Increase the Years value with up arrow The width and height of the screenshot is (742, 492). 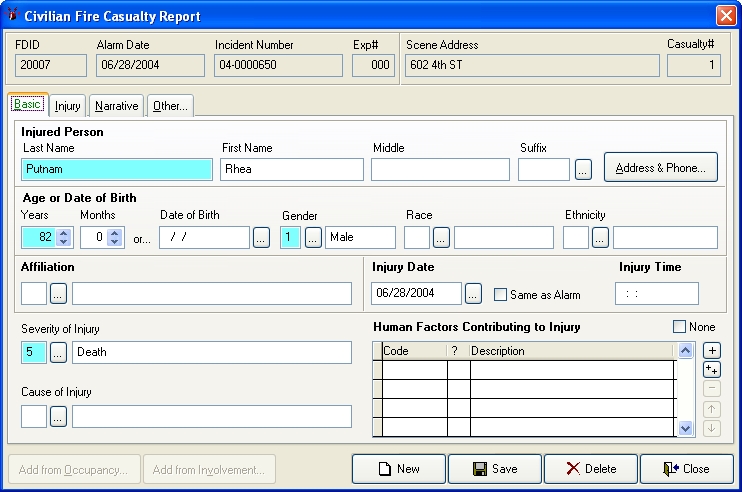pyautogui.click(x=63, y=233)
